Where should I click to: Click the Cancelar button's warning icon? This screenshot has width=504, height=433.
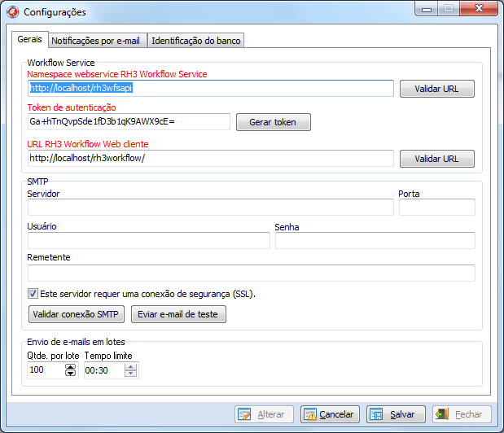(x=310, y=414)
